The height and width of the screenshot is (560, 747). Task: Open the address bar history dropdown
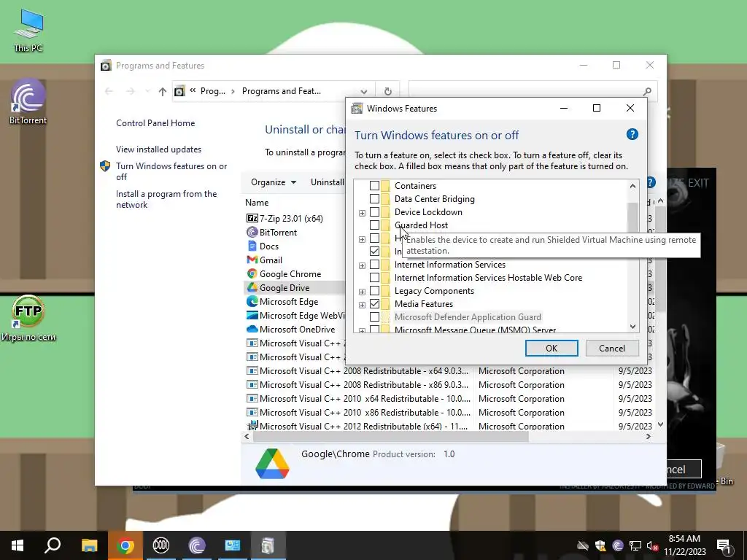pyautogui.click(x=364, y=91)
